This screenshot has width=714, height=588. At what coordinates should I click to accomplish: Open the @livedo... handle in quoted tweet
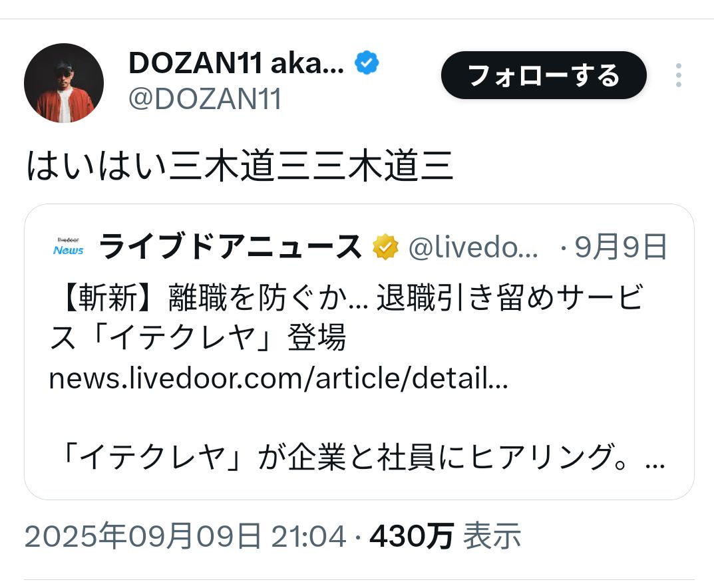tap(473, 247)
